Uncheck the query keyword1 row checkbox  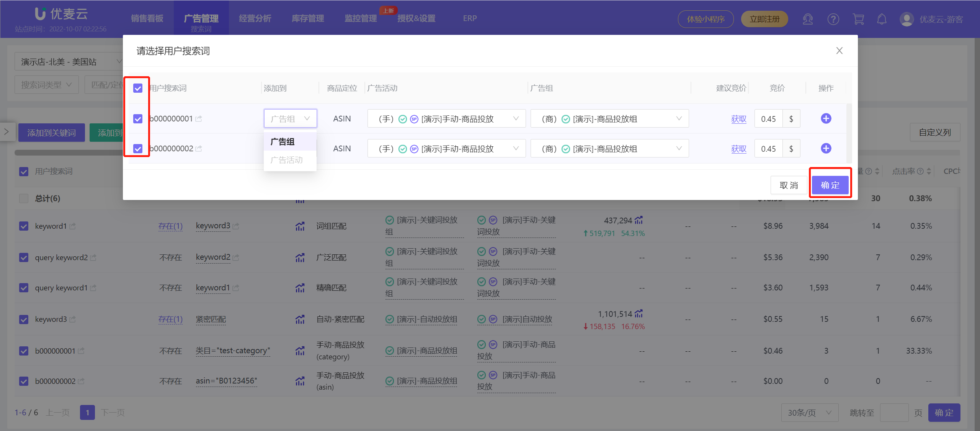pos(24,288)
